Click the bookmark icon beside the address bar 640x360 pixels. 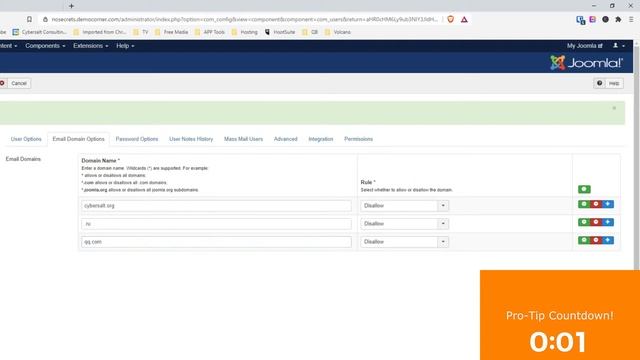29,19
